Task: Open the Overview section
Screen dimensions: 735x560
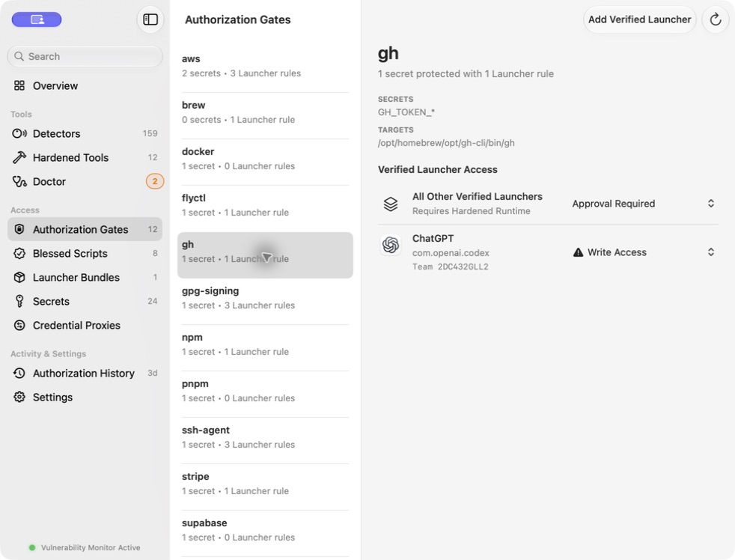Action: point(85,85)
